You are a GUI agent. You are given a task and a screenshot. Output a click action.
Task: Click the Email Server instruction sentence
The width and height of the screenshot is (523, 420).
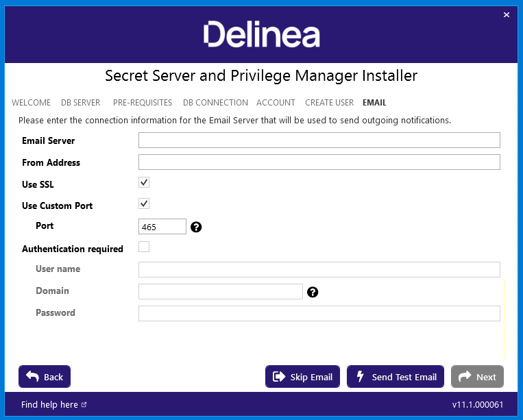click(x=235, y=121)
